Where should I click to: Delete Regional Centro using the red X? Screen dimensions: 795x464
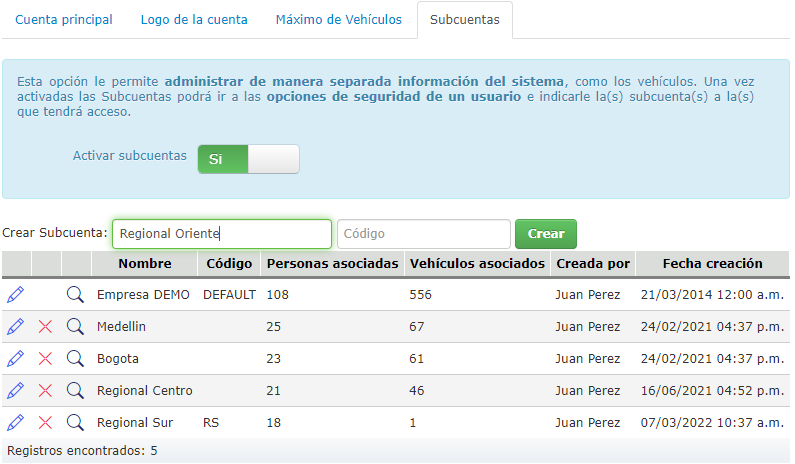click(x=45, y=390)
